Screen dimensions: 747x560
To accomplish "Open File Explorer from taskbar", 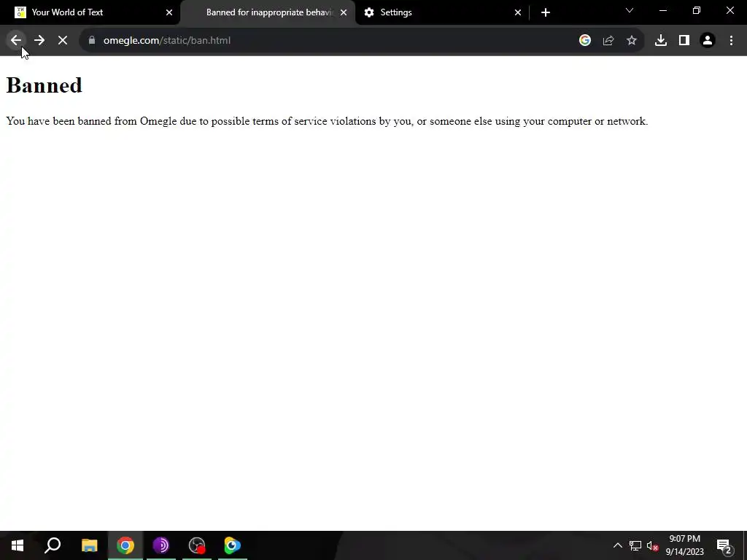I will tap(89, 545).
